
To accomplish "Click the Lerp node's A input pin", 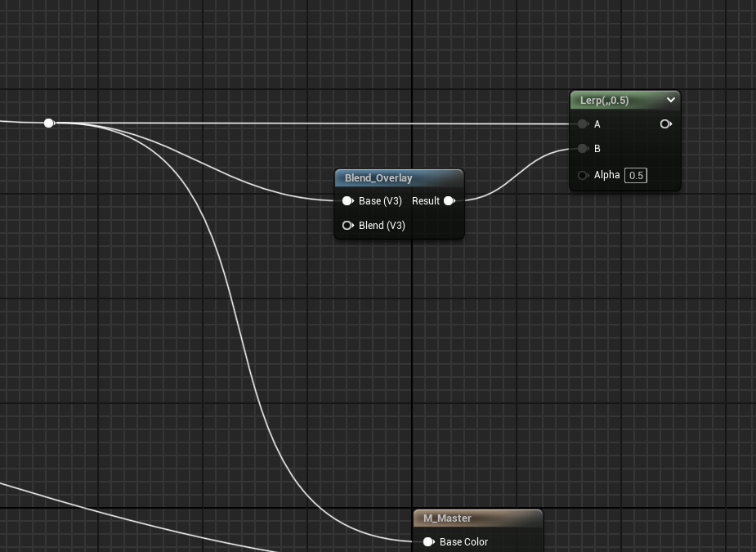I will pyautogui.click(x=583, y=124).
